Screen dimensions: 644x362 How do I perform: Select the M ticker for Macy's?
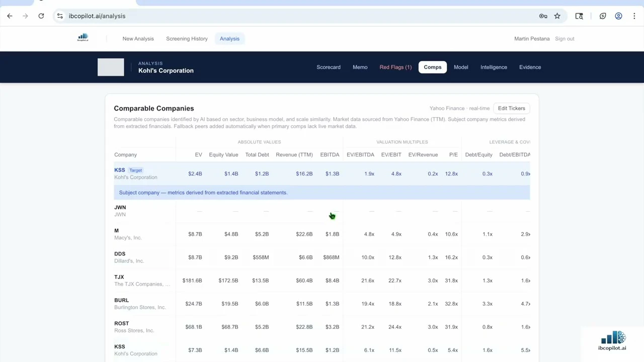(x=116, y=231)
